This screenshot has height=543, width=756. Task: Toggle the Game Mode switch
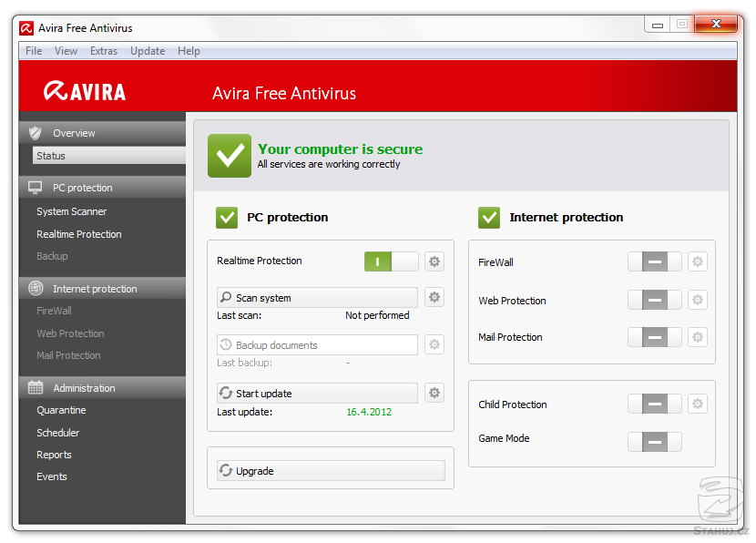[654, 441]
